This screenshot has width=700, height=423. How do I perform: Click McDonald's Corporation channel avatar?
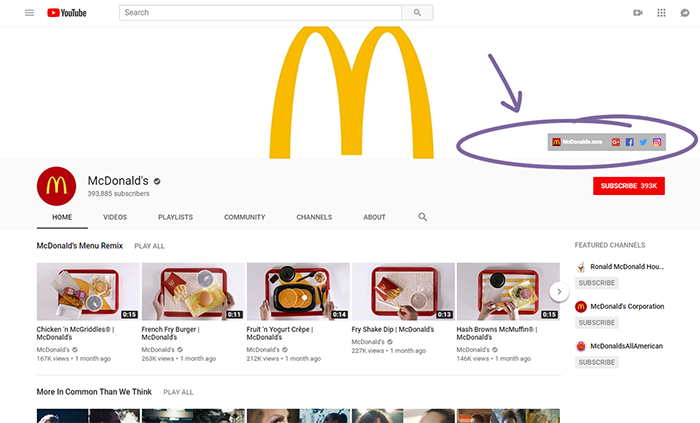581,307
